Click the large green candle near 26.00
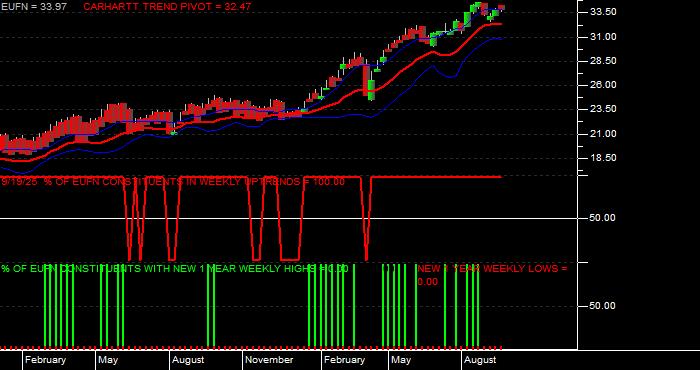 [371, 89]
